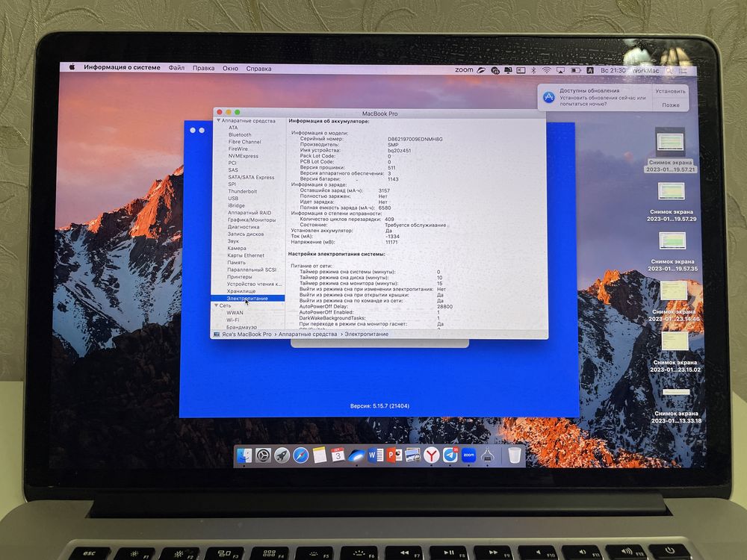Select USB in sidebar
This screenshot has height=560, width=747.
233,199
